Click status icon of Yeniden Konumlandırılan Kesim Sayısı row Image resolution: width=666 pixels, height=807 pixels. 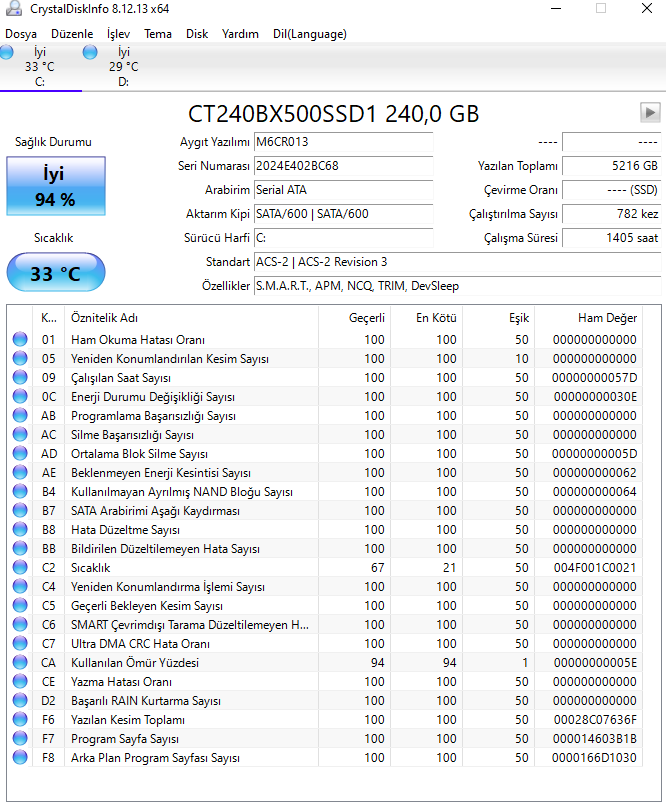20,359
